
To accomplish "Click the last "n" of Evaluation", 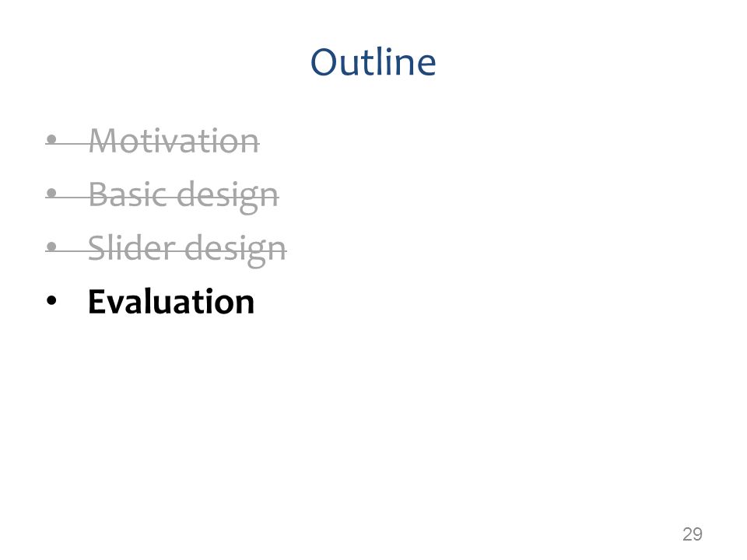I will point(244,305).
